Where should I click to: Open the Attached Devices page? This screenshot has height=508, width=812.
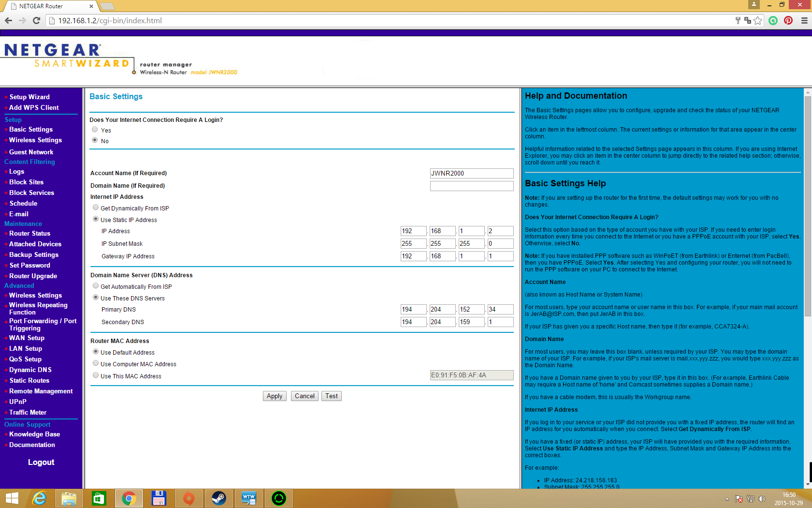point(35,244)
